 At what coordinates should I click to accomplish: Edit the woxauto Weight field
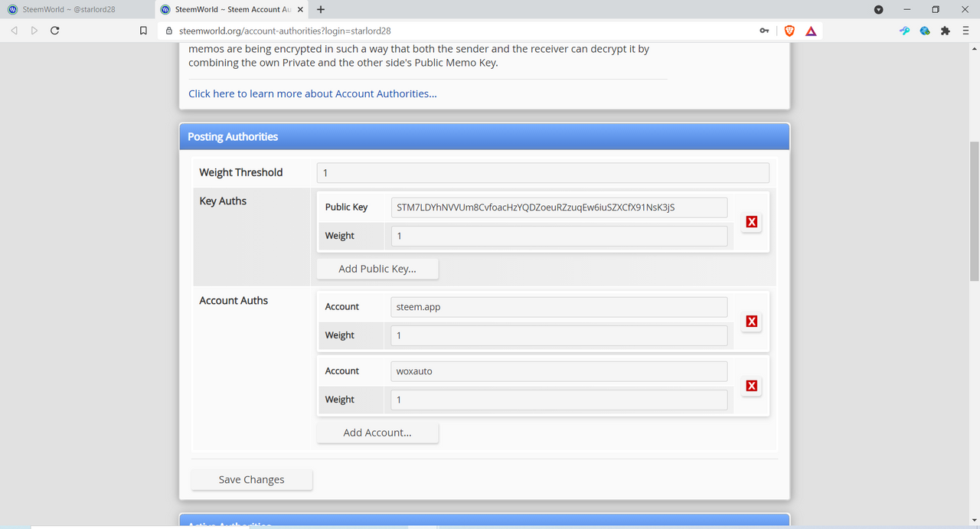[x=559, y=400]
